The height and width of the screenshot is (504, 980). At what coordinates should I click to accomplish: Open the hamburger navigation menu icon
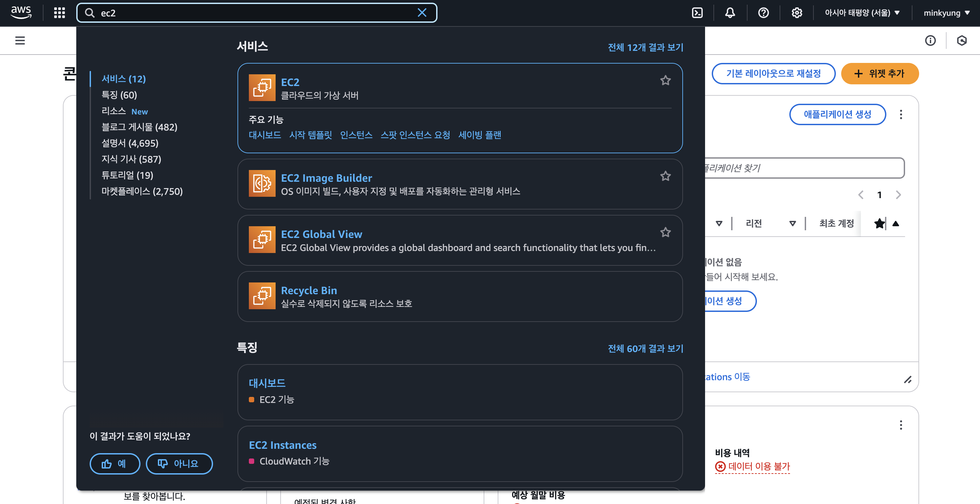click(20, 40)
